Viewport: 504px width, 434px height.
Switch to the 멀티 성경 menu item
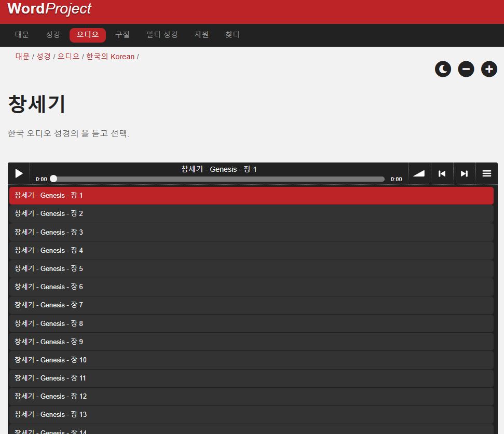(162, 35)
